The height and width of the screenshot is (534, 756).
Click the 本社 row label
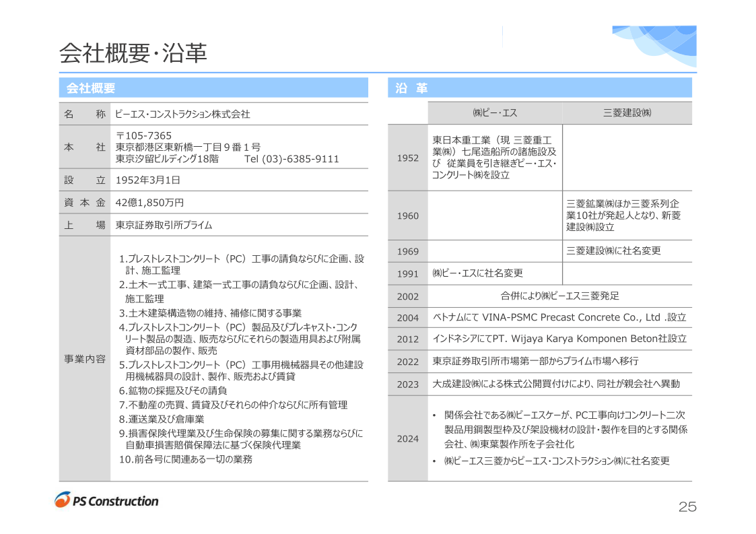click(85, 147)
